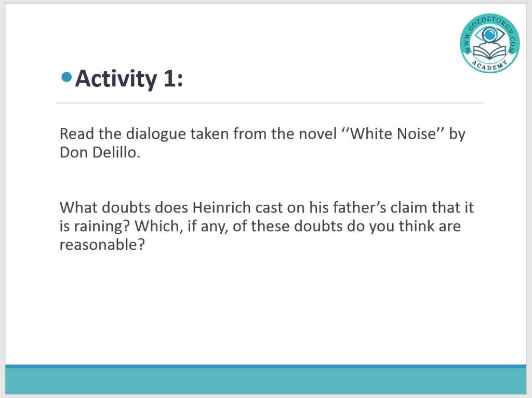Click the blue eye pupil in the logo
532x398 pixels.
click(x=489, y=35)
